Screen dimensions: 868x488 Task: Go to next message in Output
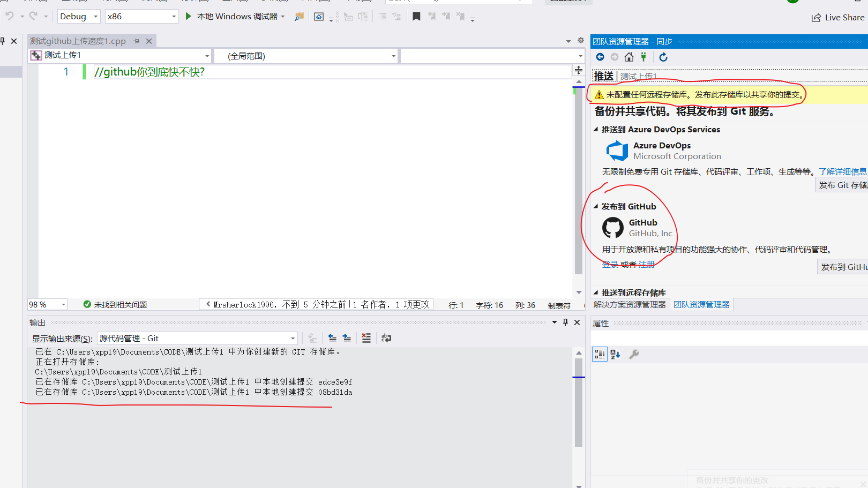tap(347, 338)
